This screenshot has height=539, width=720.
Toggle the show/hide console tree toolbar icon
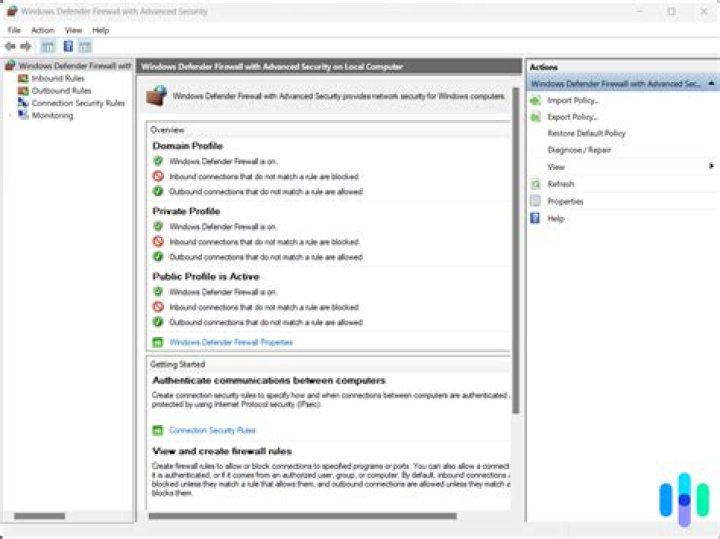[x=48, y=46]
